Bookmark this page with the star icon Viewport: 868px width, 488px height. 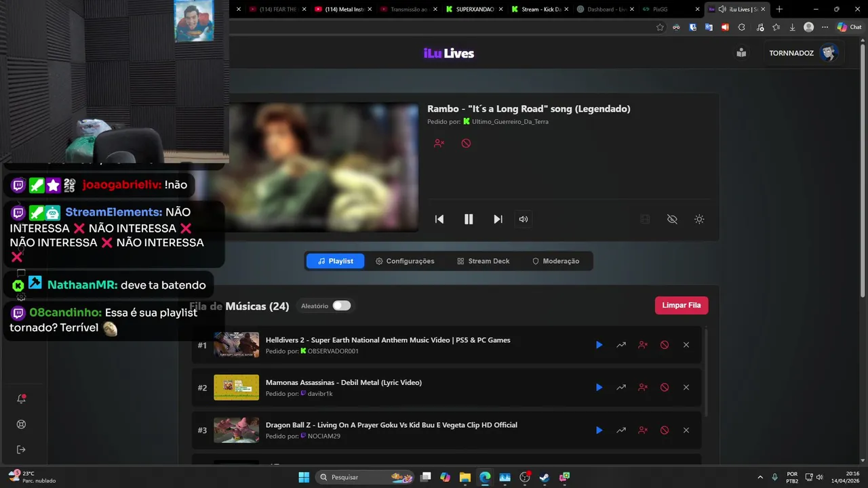coord(660,27)
